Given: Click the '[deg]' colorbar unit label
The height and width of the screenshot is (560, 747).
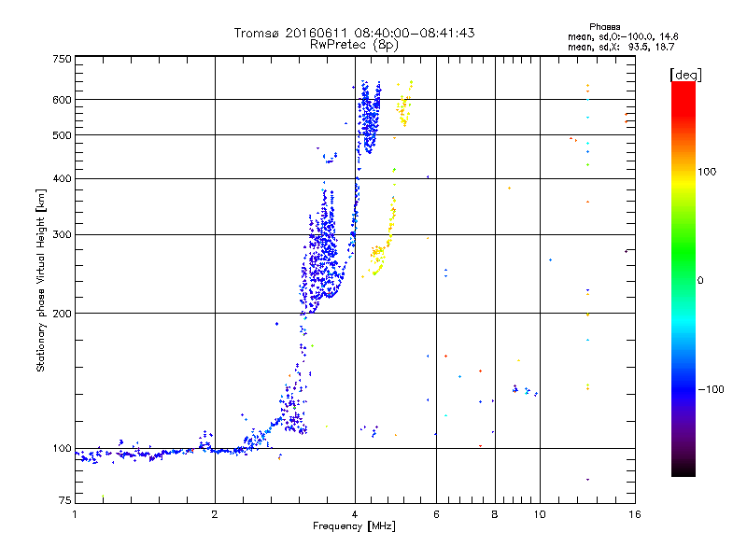Looking at the screenshot, I should pyautogui.click(x=685, y=75).
